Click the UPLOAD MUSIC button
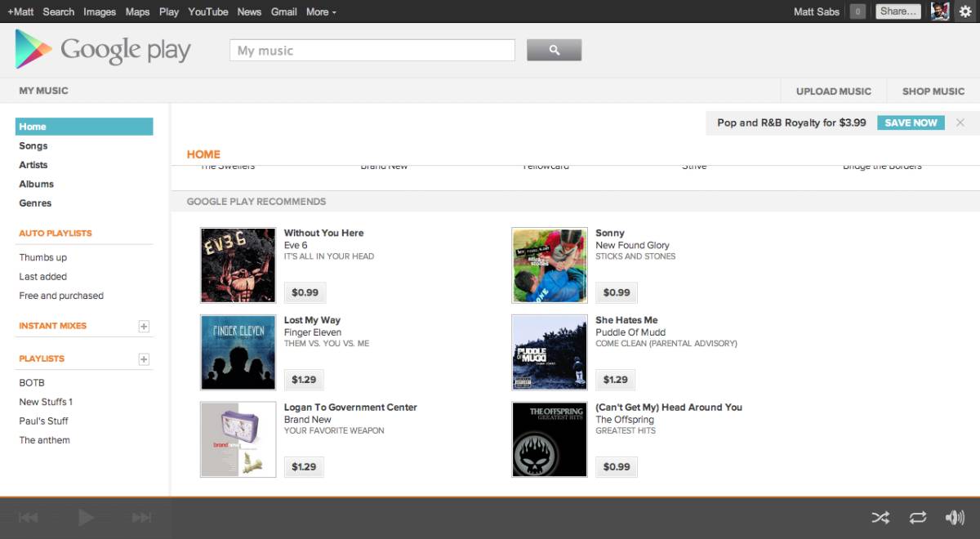The image size is (980, 539). (834, 91)
